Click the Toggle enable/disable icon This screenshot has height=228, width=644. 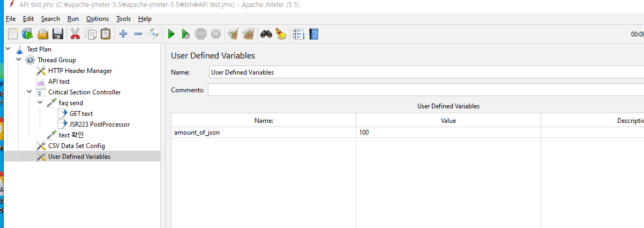point(154,34)
